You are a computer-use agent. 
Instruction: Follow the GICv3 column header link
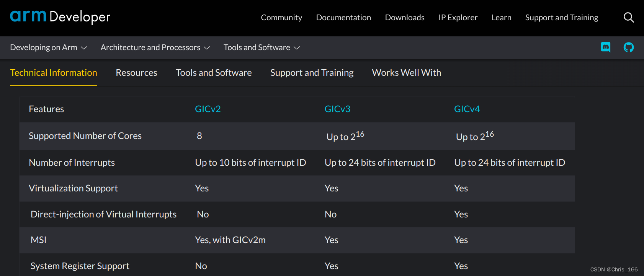pos(337,109)
